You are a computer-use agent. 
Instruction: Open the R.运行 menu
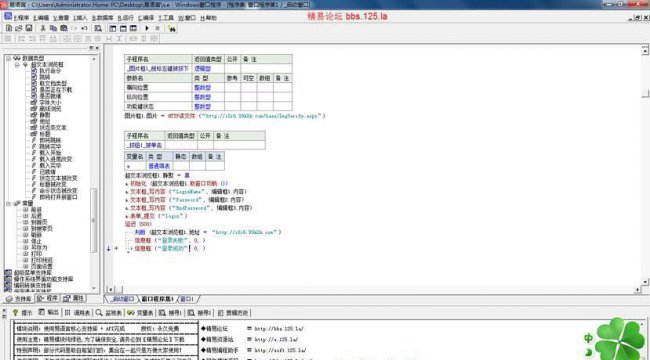click(126, 18)
